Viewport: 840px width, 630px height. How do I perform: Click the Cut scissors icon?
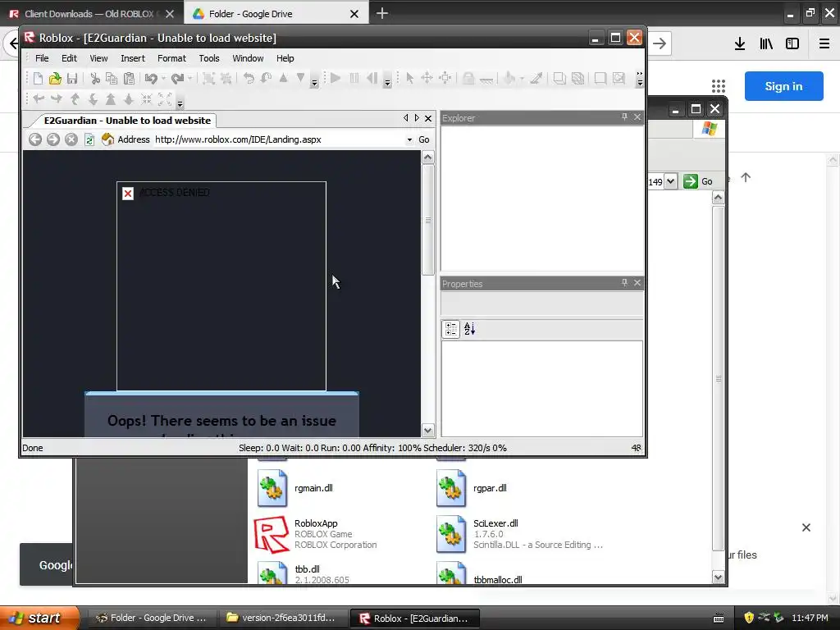(95, 79)
